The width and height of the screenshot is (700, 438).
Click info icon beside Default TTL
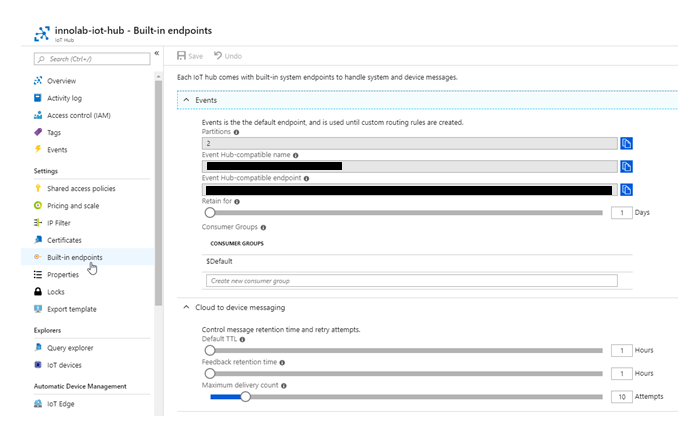(x=242, y=339)
